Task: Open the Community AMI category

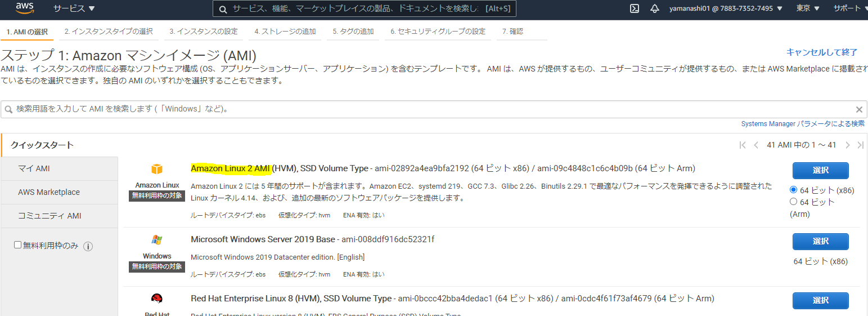Action: pyautogui.click(x=60, y=216)
